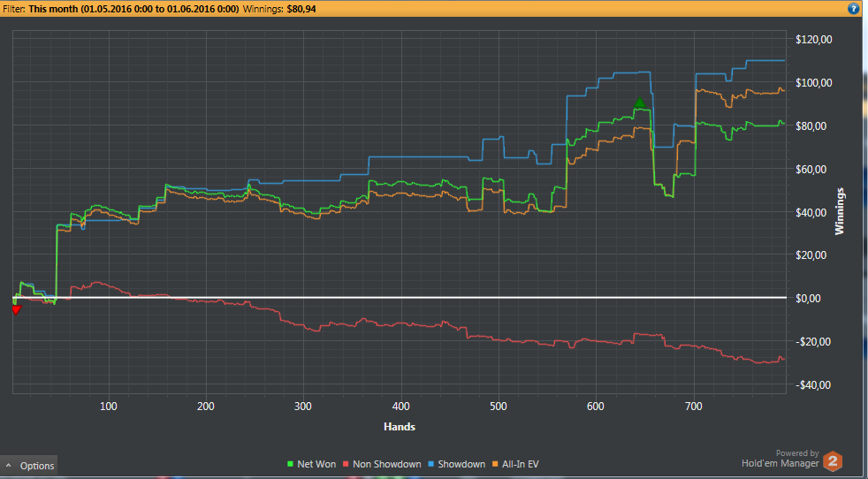Click the red Non Showdown color square
Viewport: 868px width, 479px height.
pos(347,465)
